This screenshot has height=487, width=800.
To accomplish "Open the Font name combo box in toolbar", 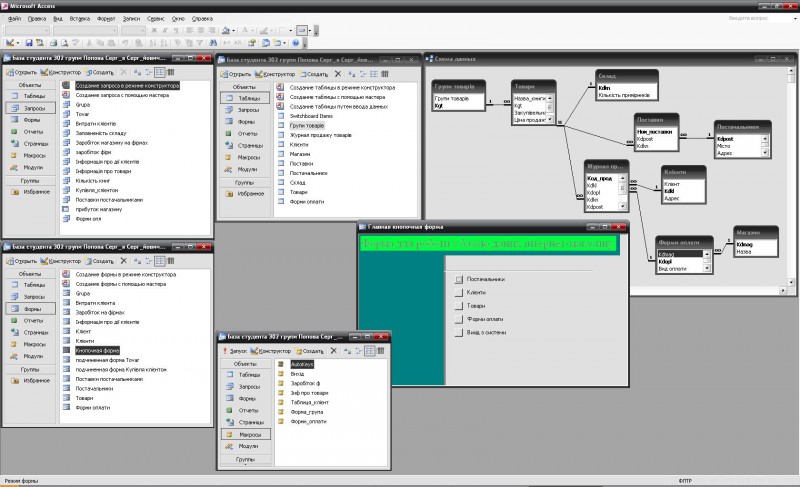I will (85, 31).
